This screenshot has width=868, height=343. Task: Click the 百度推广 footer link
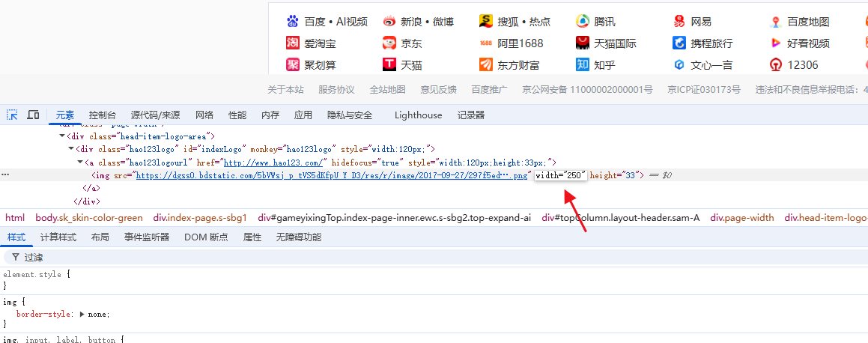coord(489,89)
